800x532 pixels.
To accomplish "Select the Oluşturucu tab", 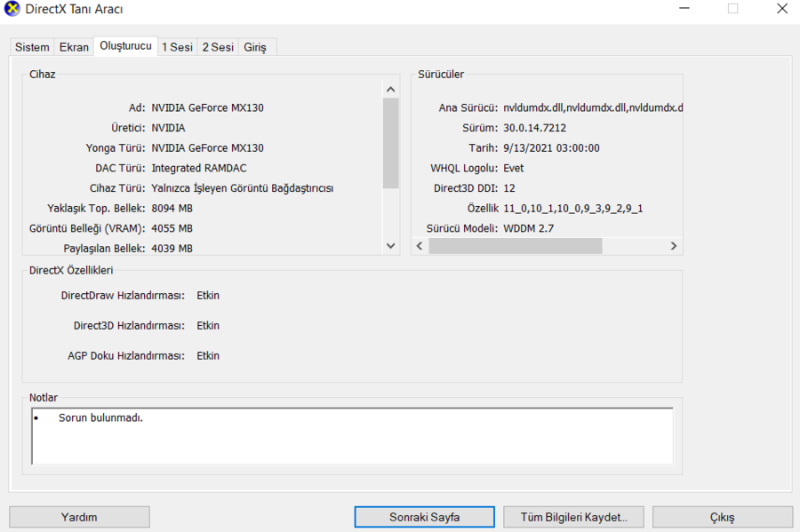I will (125, 46).
